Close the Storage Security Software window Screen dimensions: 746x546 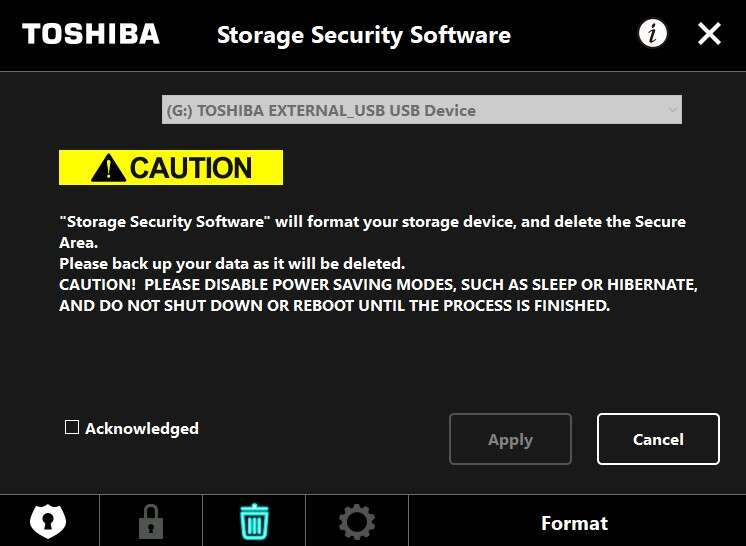(x=709, y=34)
